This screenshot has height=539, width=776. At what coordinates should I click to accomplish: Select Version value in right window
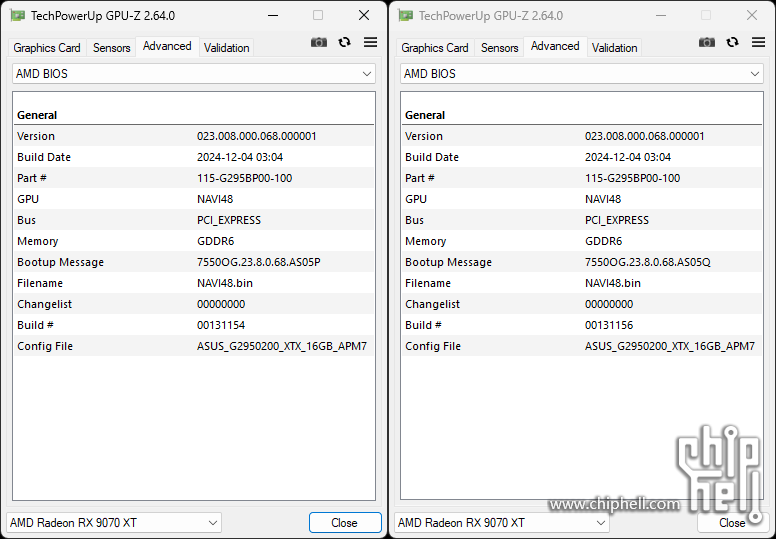644,136
